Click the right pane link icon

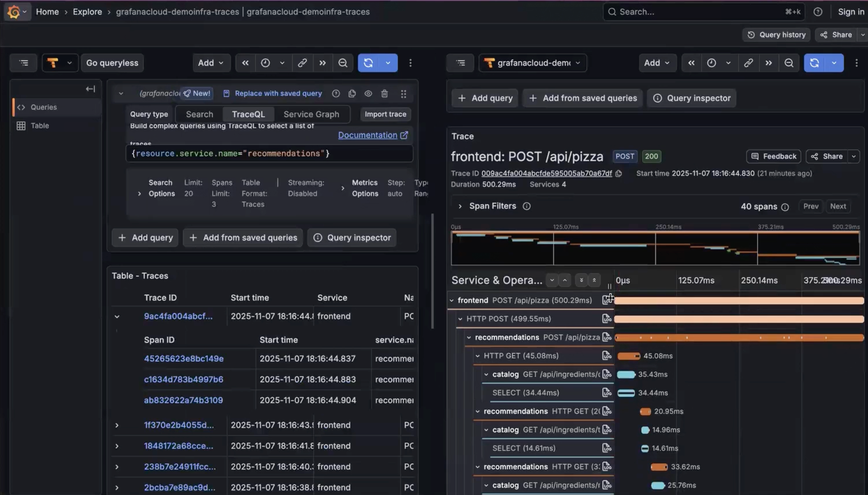pyautogui.click(x=748, y=63)
